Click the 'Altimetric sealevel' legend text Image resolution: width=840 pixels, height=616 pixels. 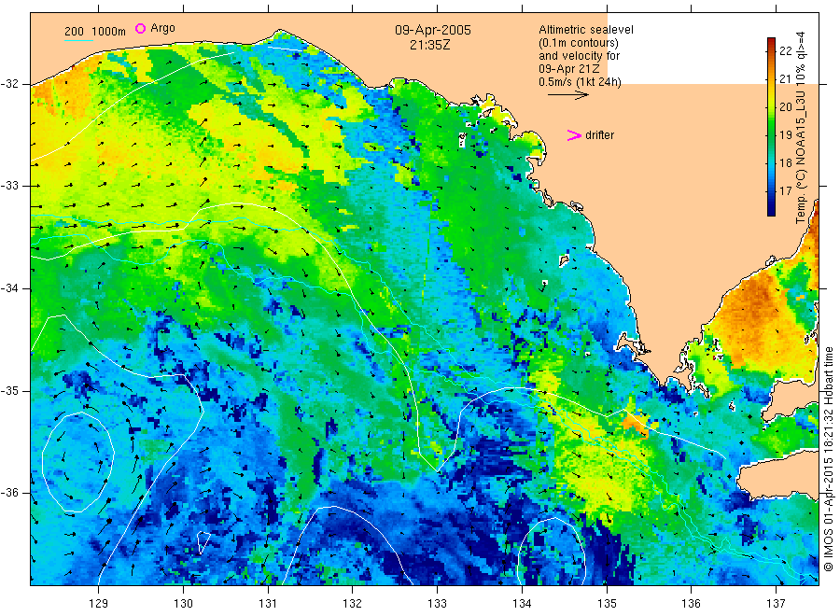pyautogui.click(x=586, y=30)
